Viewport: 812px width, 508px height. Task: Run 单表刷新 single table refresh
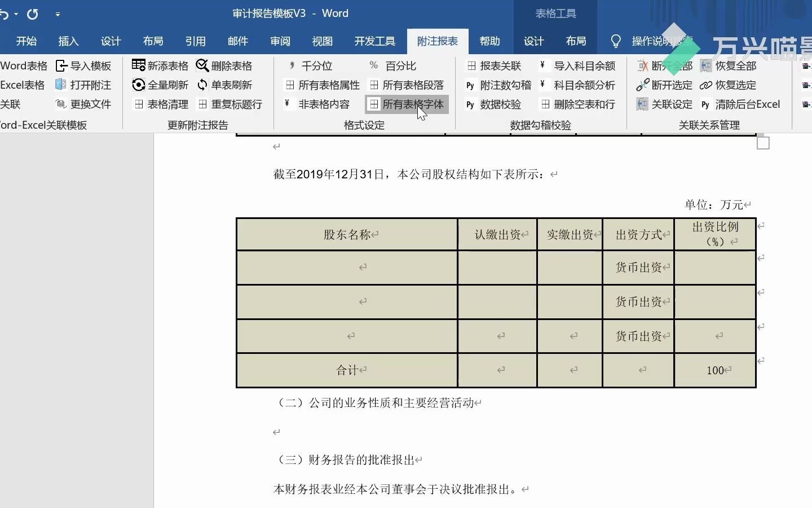224,85
